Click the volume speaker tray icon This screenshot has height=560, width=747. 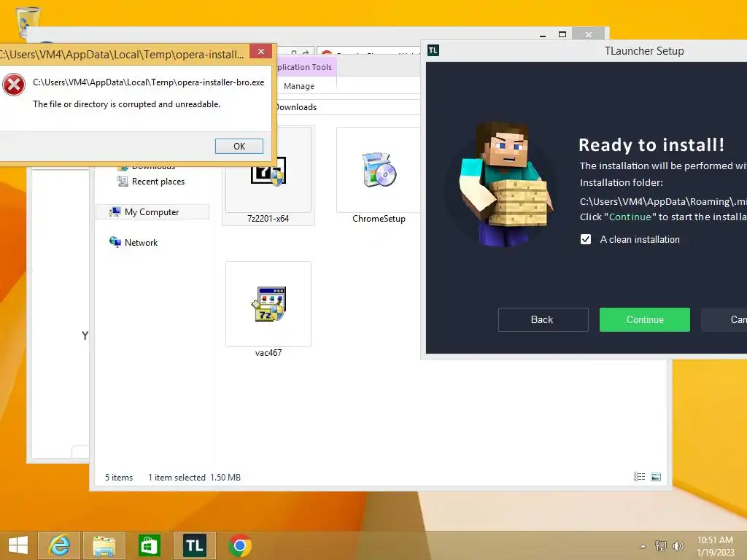coord(678,545)
